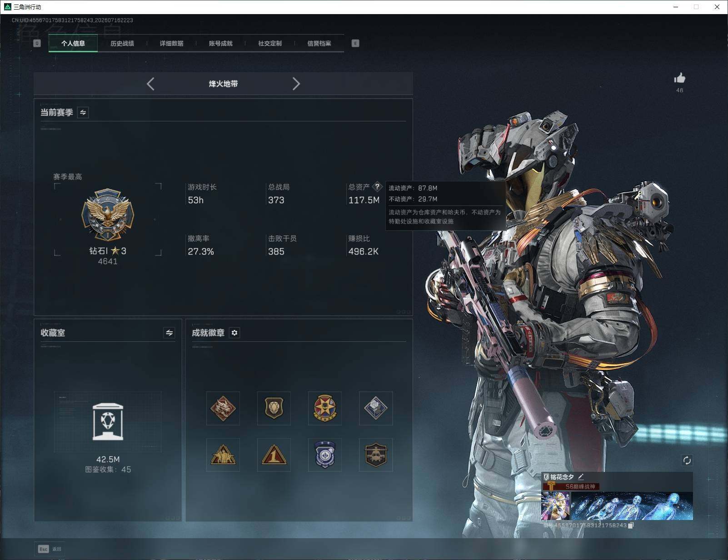728x560 pixels.
Task: Click the 三角洲行动 title bar app icon
Action: coord(7,7)
